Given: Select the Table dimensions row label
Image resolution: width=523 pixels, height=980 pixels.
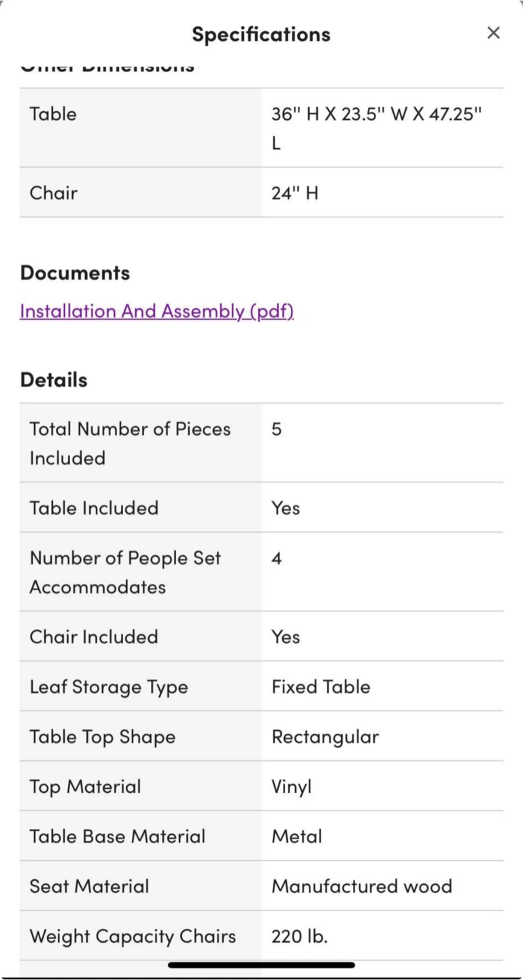Looking at the screenshot, I should pyautogui.click(x=53, y=114).
